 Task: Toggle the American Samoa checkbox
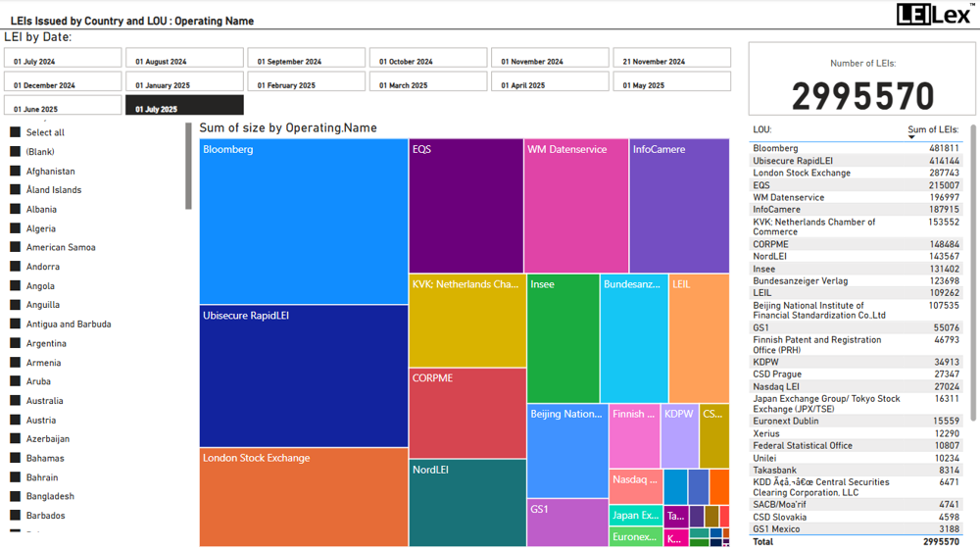click(16, 247)
